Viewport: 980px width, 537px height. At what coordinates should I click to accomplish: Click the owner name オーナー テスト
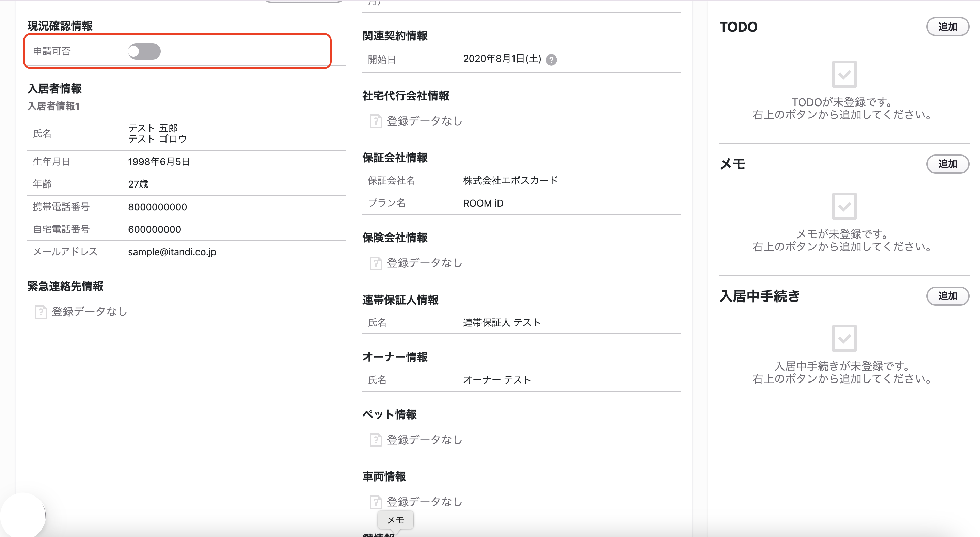pos(497,380)
